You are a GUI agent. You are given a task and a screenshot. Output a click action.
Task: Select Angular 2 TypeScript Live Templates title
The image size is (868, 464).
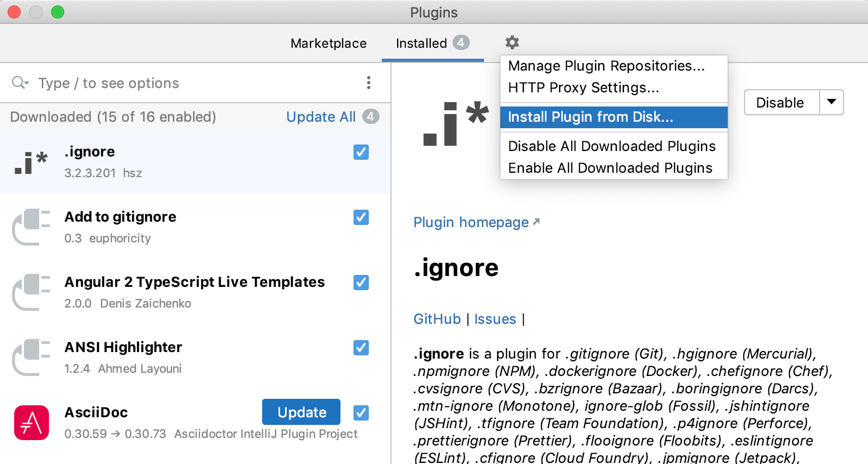tap(195, 282)
